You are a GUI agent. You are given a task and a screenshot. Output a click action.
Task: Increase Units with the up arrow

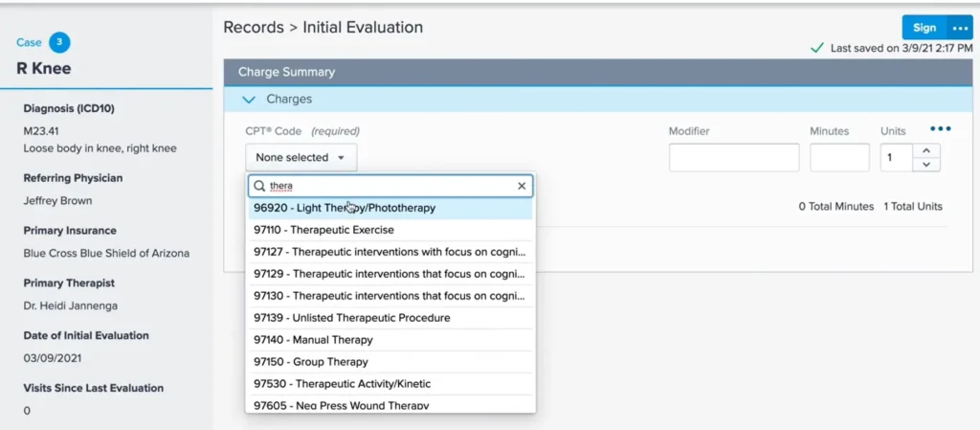click(926, 150)
